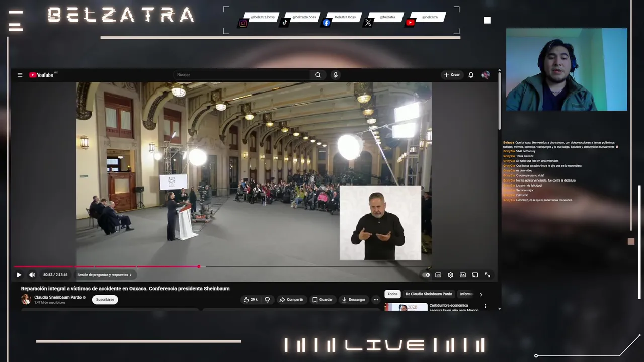Screen dimensions: 644x362
Task: Click chat message 'No fue contra Venezuela'
Action: (545, 180)
